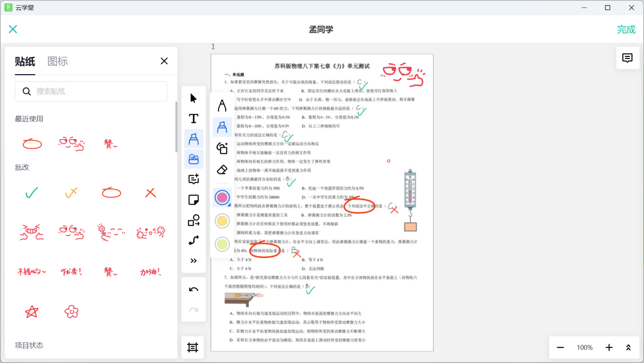The image size is (644, 363).
Task: Select the eraser tool
Action: click(x=222, y=170)
